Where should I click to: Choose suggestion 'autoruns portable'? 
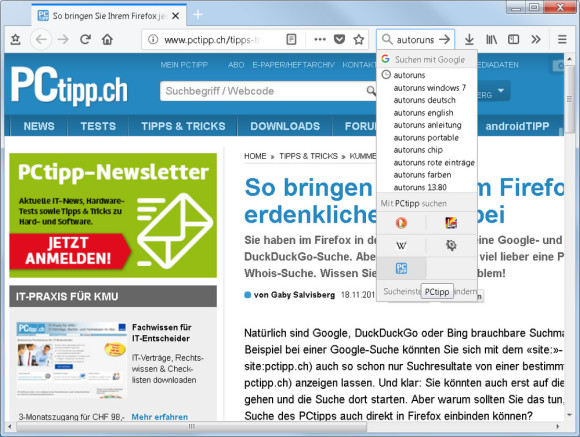coord(427,138)
